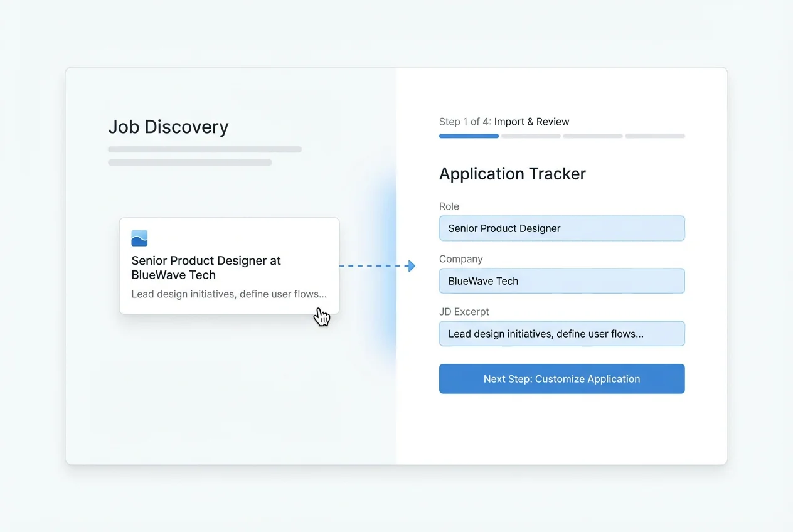Click the 'Role' field label
This screenshot has height=532, width=793.
tap(449, 206)
